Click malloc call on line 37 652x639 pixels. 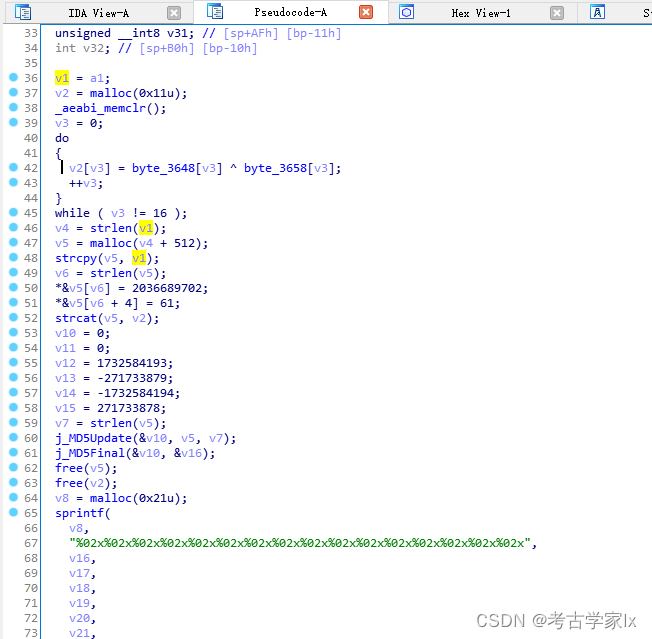(111, 93)
